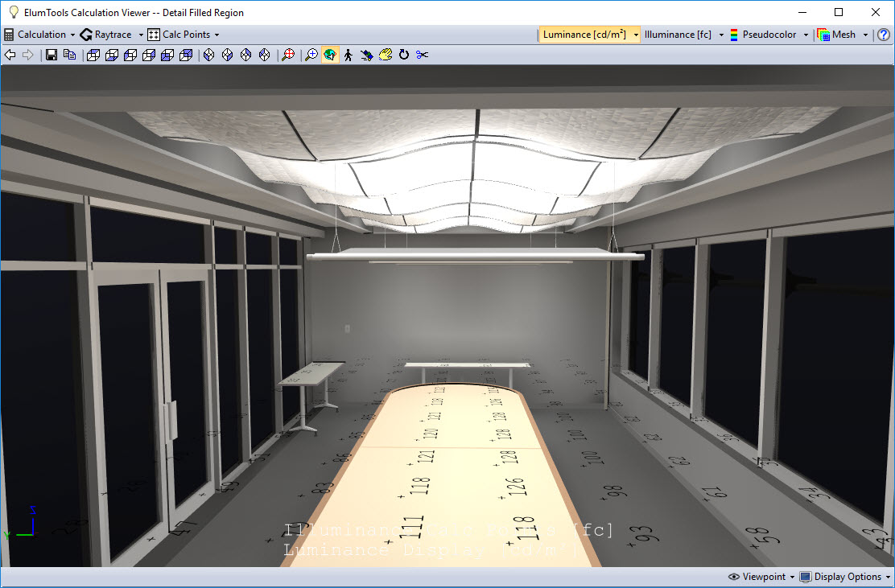
Task: Select the pan hand tool
Action: click(x=385, y=55)
